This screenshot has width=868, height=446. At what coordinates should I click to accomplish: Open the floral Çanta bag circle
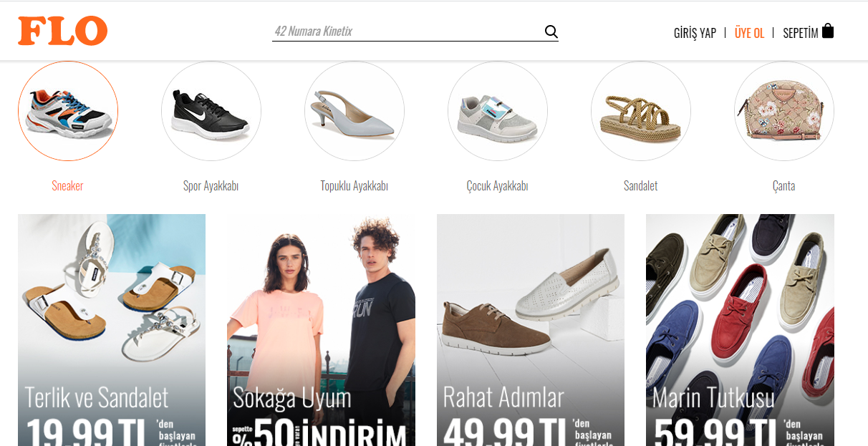coord(784,111)
